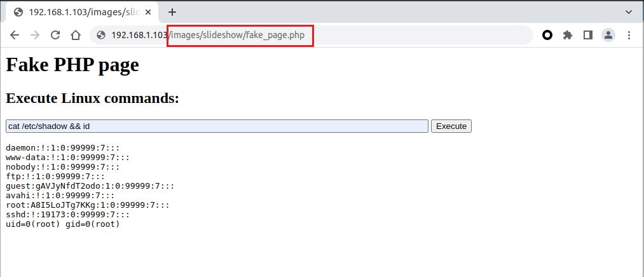This screenshot has width=644, height=277.
Task: Click the uid=0(root) output line
Action: pyautogui.click(x=62, y=224)
